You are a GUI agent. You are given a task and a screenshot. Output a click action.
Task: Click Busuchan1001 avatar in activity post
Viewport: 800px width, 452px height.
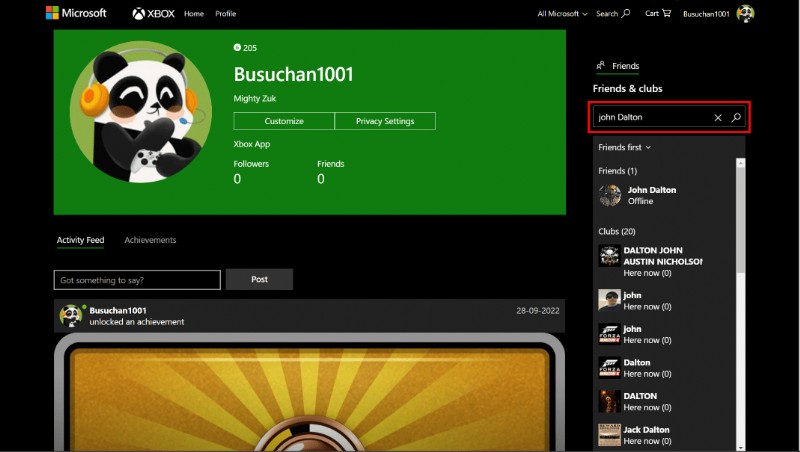71,316
